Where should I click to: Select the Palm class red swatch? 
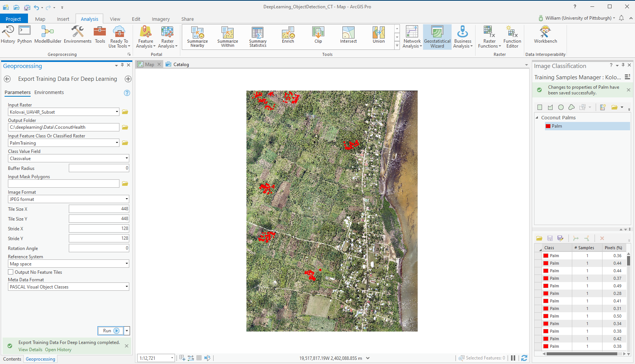click(x=548, y=126)
